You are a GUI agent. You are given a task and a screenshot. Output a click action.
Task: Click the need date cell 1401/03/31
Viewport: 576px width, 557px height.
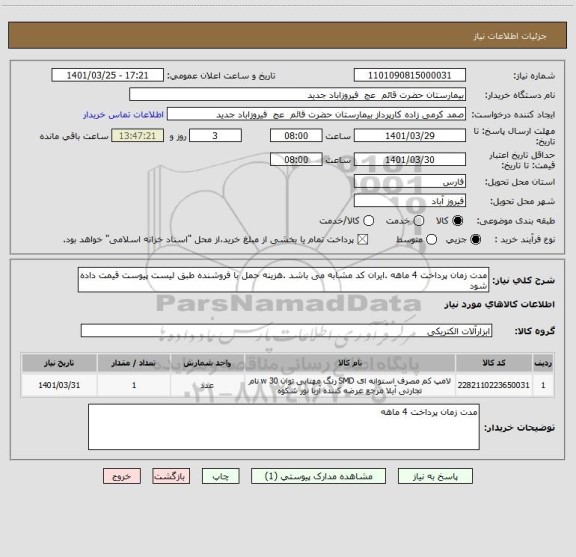click(59, 385)
